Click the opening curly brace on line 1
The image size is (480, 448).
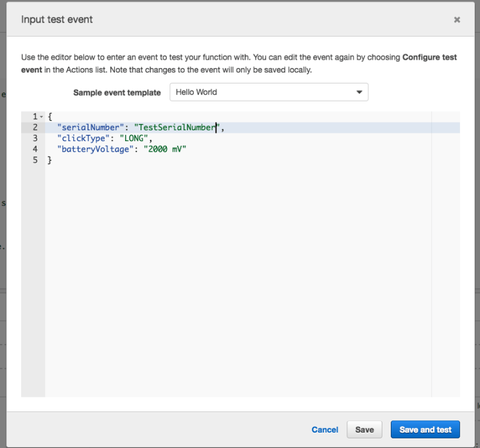coord(50,117)
